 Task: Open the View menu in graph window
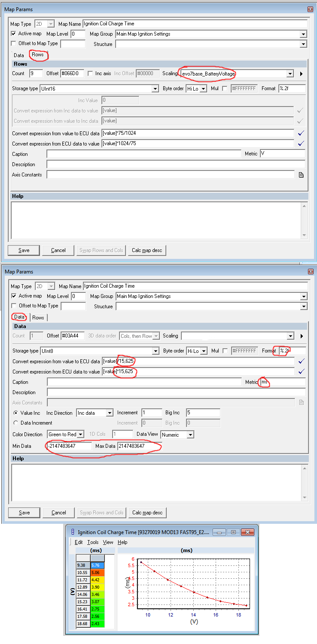tap(108, 542)
